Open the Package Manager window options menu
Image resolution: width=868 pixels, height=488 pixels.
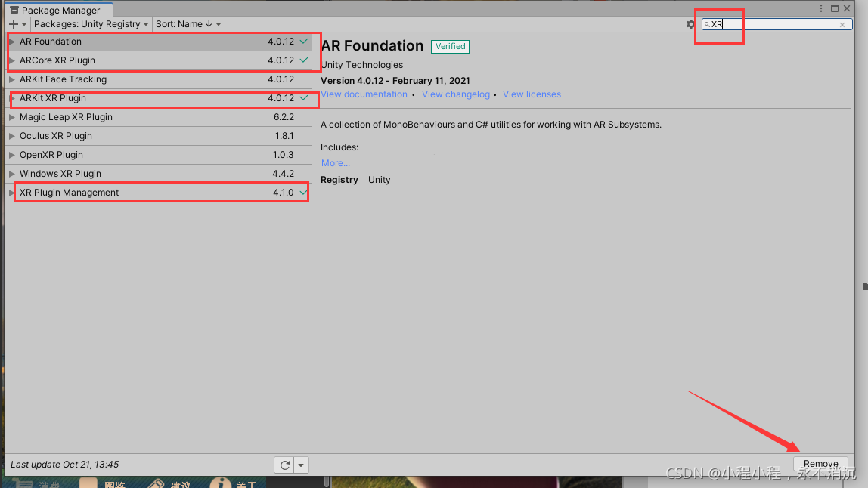821,8
